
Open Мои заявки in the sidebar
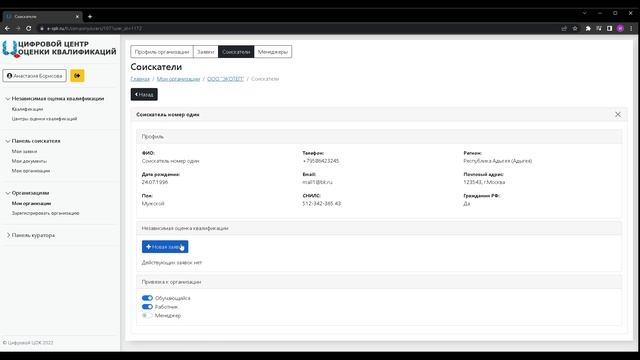point(24,151)
